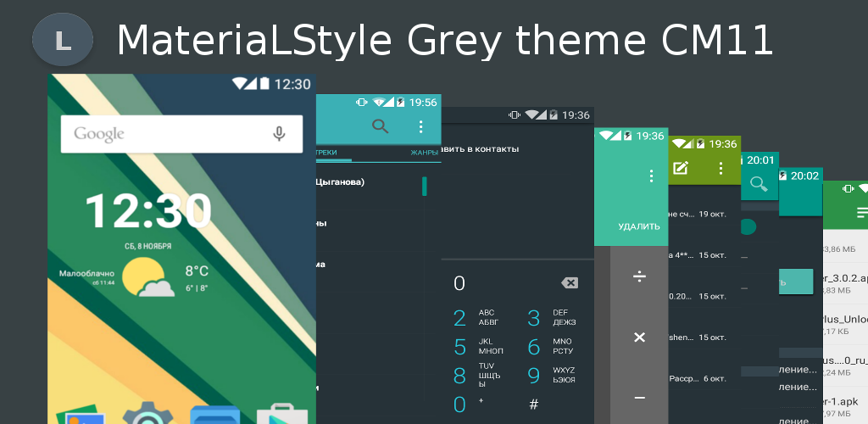The height and width of the screenshot is (424, 868).
Task: Tap the УДАЛИТЬ button in the calculator
Action: [639, 226]
